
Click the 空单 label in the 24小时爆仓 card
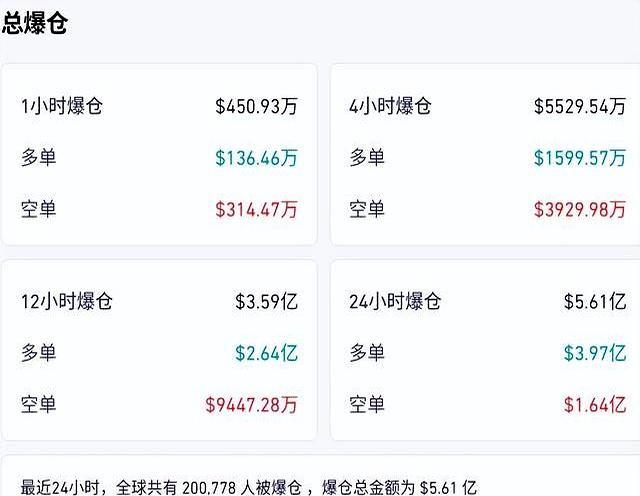click(367, 405)
